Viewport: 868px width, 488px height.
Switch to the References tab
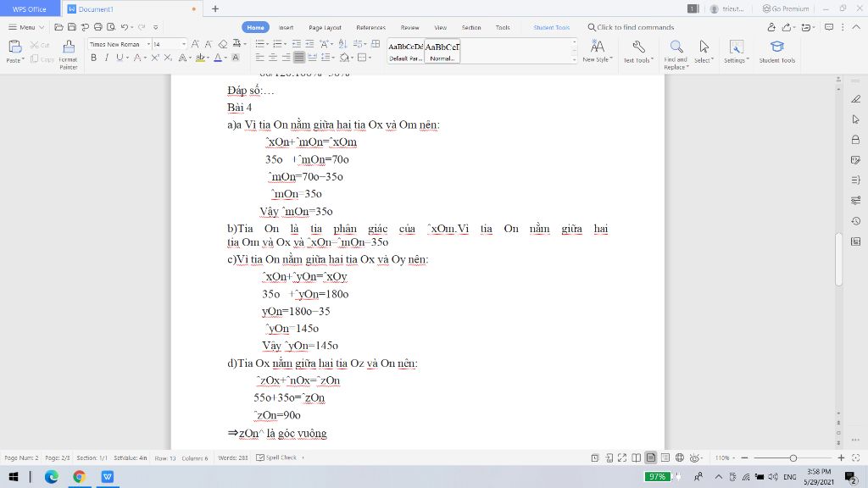pos(371,28)
